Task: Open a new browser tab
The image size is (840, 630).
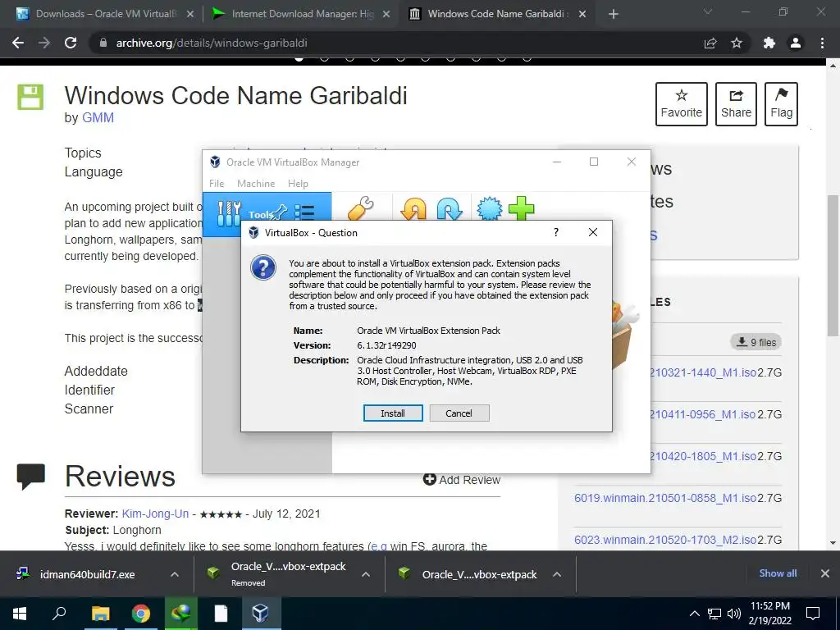Action: click(614, 14)
